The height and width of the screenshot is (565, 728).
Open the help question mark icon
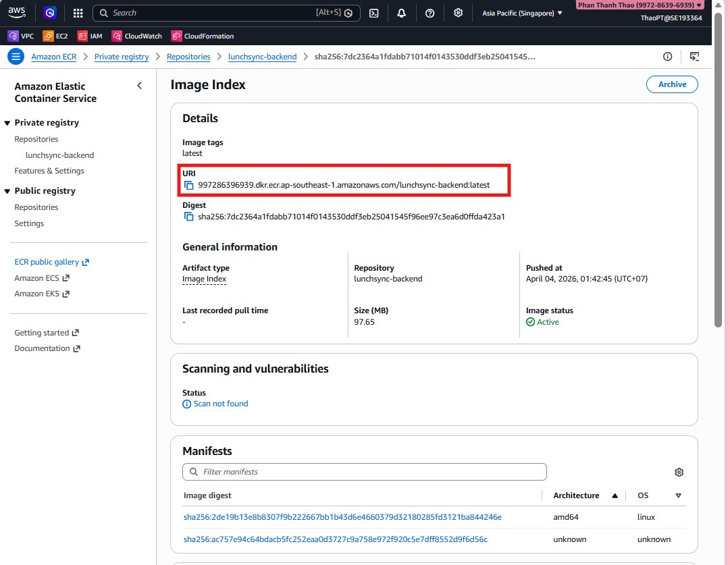click(x=430, y=13)
